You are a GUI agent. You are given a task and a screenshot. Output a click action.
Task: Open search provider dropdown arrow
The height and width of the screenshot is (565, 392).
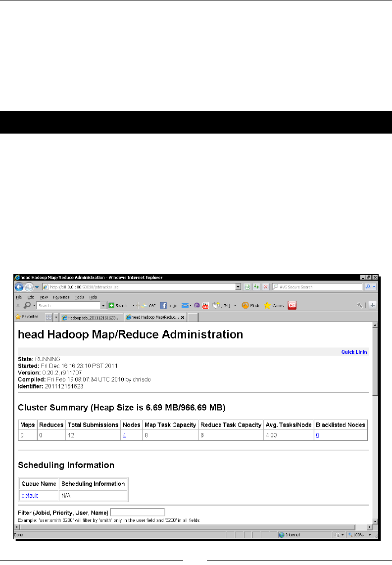pos(374,287)
